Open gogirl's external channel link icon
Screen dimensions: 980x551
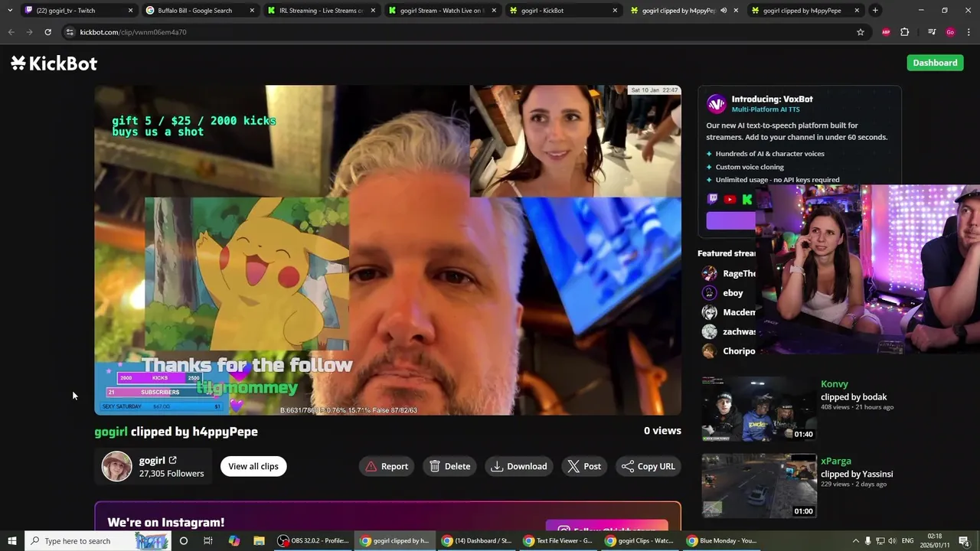172,460
